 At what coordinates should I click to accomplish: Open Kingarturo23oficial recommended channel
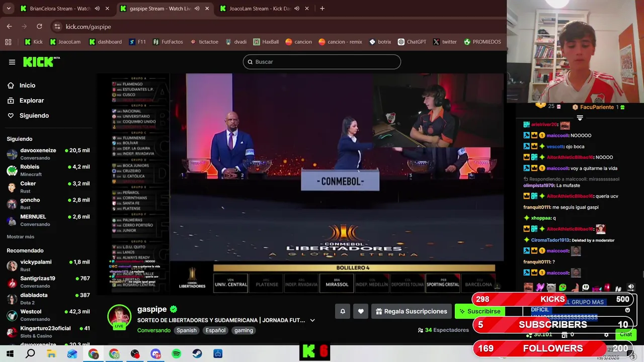(48, 332)
